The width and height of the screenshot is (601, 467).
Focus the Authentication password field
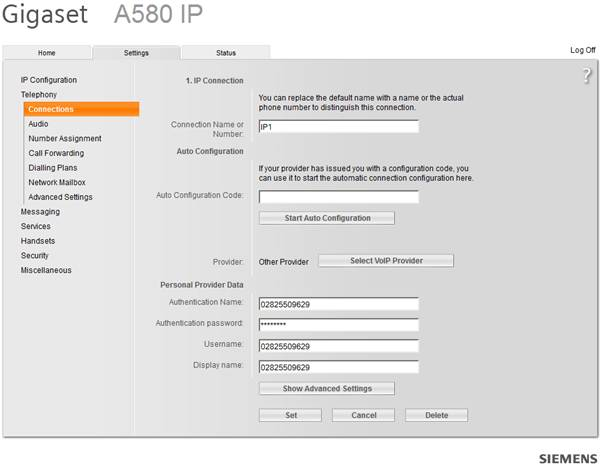click(339, 325)
